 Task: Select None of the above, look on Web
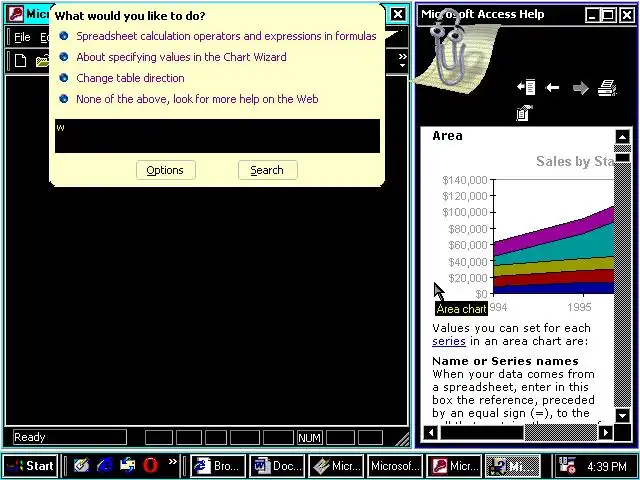(x=197, y=99)
